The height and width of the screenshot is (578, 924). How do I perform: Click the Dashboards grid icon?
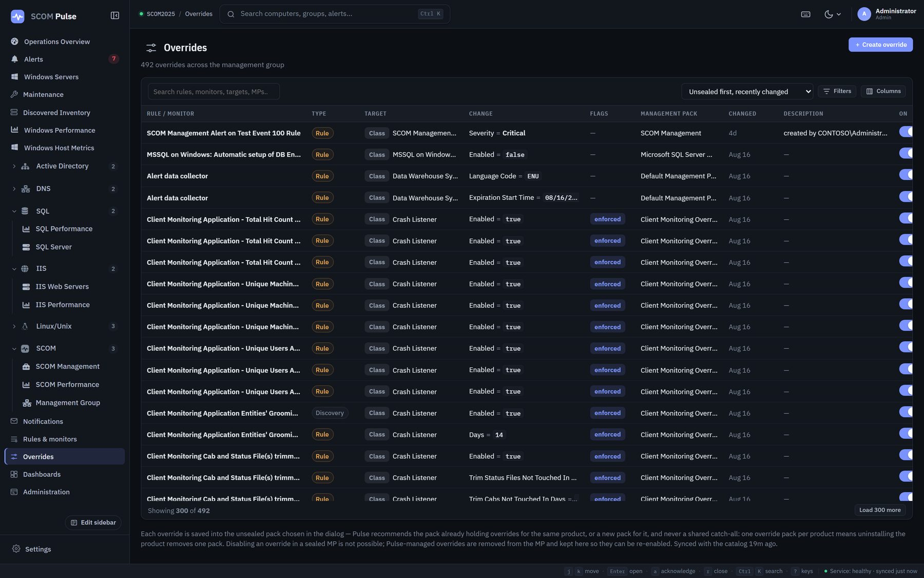click(14, 474)
